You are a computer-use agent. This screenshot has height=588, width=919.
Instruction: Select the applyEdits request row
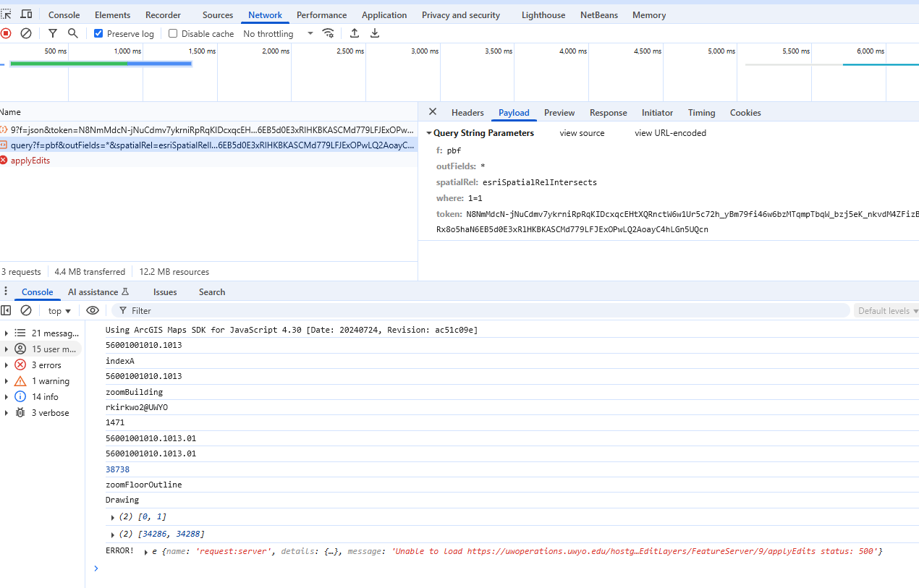click(x=30, y=160)
